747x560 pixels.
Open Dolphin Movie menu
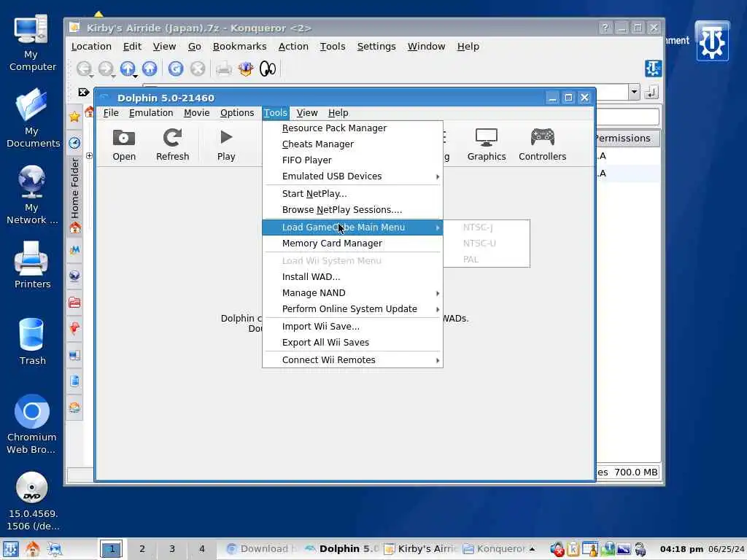(x=197, y=113)
